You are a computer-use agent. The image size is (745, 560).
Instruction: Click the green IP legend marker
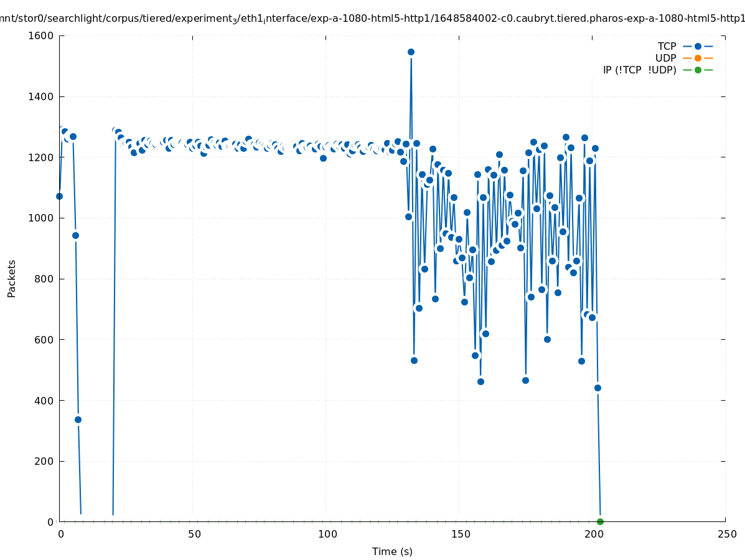pos(698,70)
